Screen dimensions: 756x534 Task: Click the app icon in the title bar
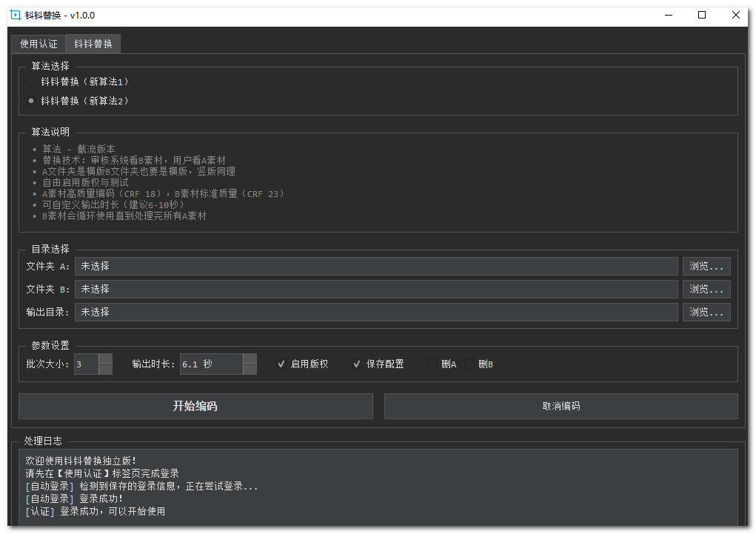[x=15, y=15]
